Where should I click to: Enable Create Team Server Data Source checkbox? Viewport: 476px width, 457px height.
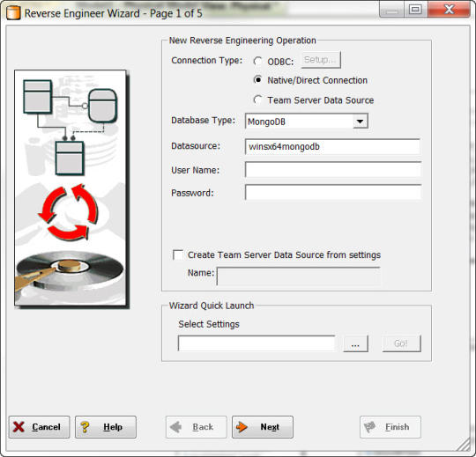tap(178, 254)
